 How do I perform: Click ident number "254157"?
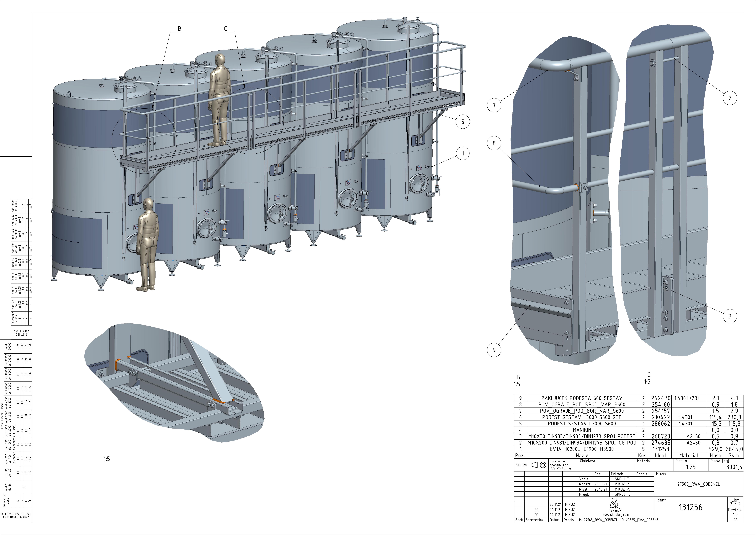click(661, 411)
